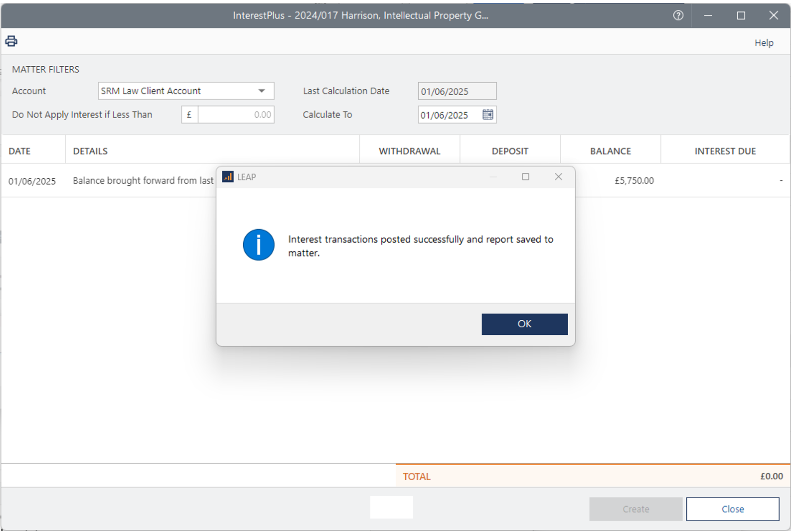The width and height of the screenshot is (793, 532).
Task: Click into the Calculate To date field
Action: click(449, 115)
